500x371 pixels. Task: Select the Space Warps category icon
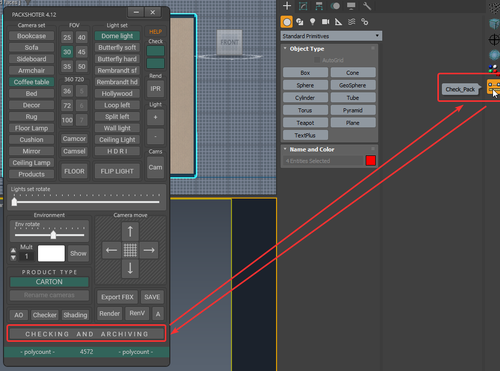pos(351,22)
